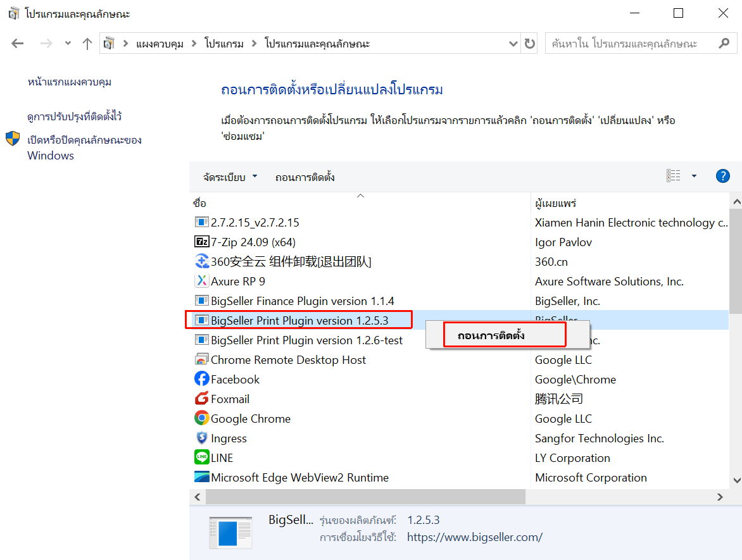Click the search box for programs
Screen dimensions: 742x560
(631, 44)
